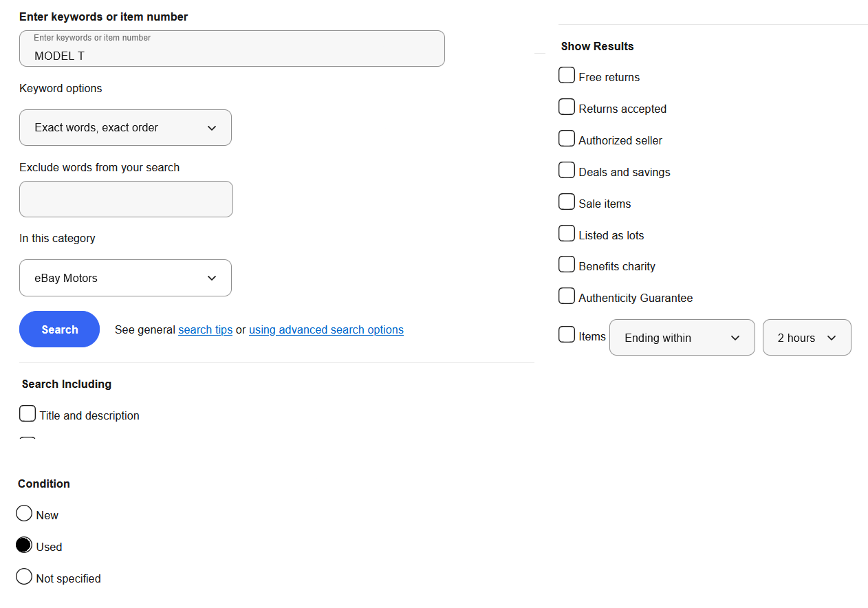Check the Returns accepted box

567,107
